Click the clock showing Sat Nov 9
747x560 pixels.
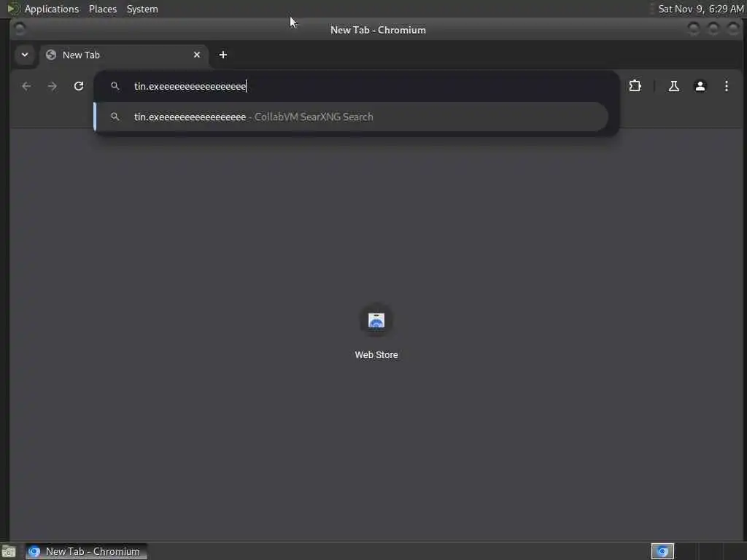(x=700, y=9)
